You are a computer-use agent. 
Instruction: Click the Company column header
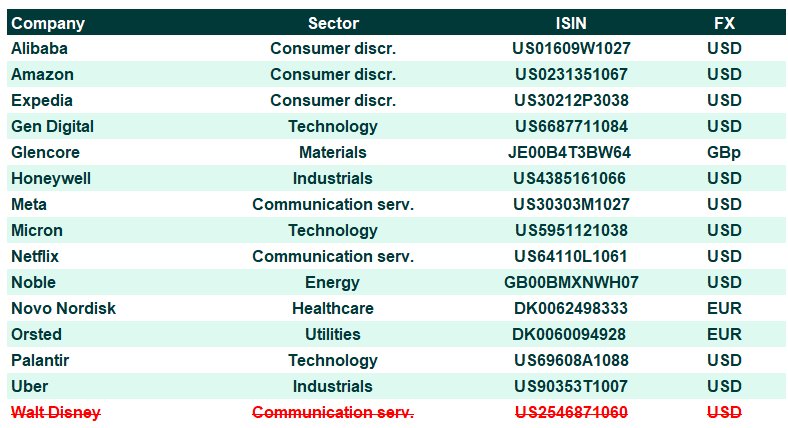pos(48,23)
